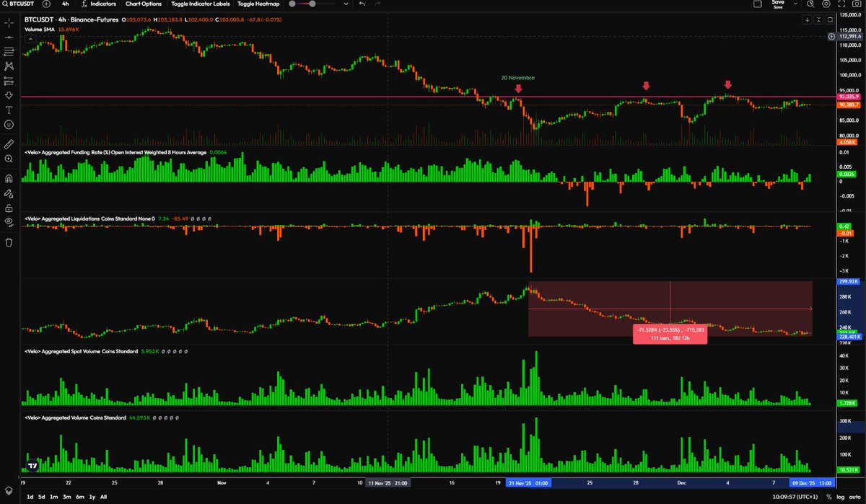Select the 5d date range
Screen dimensions: 866x504
point(42,497)
